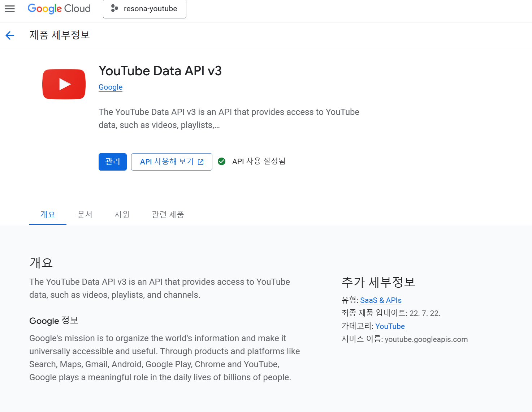Click the API 사용 설정됨 status text
The height and width of the screenshot is (412, 532).
pos(259,161)
